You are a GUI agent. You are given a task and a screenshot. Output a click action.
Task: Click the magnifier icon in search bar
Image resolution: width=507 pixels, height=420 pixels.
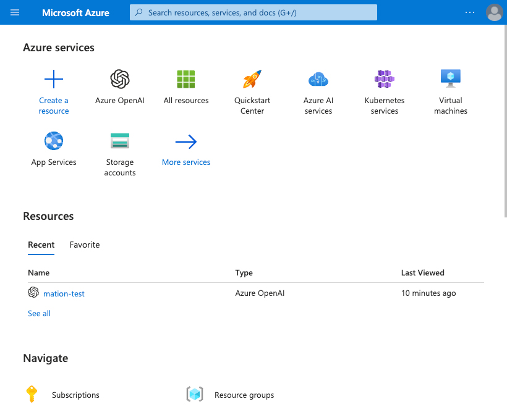point(138,12)
